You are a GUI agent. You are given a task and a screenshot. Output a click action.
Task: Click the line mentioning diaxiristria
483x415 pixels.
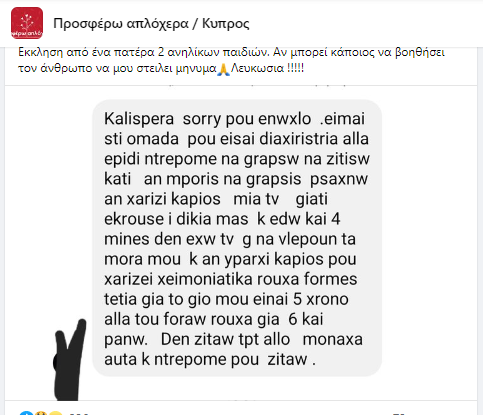[236, 139]
